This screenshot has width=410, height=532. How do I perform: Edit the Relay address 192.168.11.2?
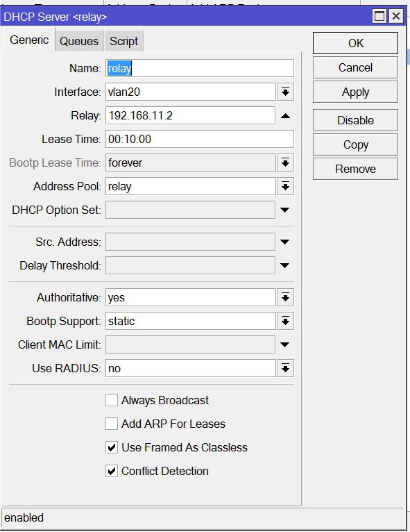click(190, 116)
